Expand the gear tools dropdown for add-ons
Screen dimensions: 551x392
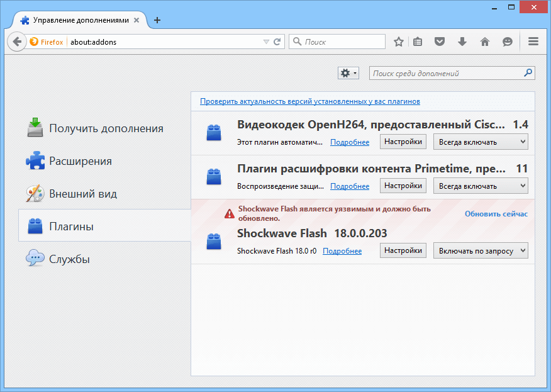348,74
